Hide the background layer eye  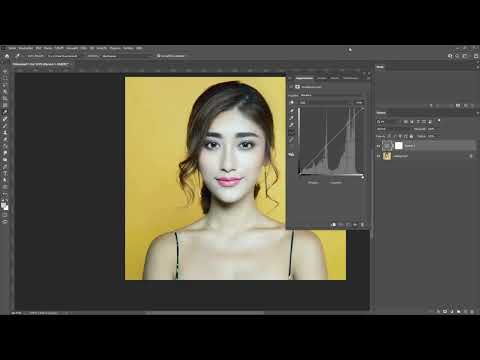378,156
